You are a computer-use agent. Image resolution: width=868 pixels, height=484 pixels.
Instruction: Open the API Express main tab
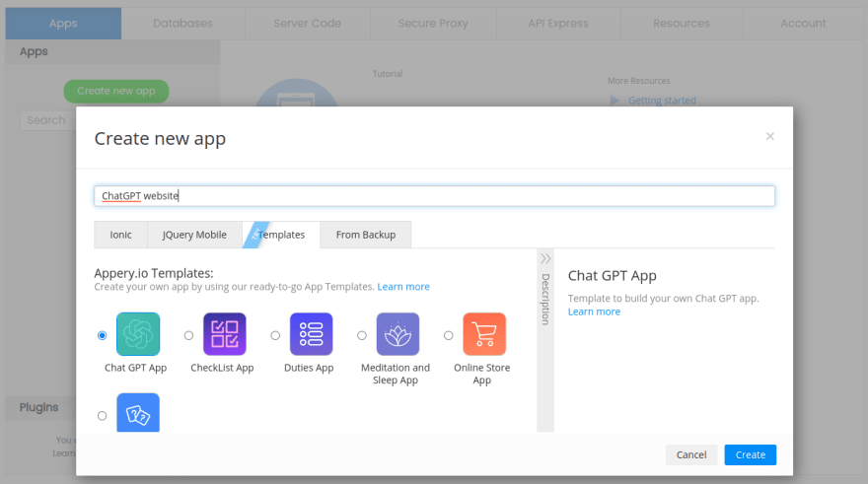point(558,24)
